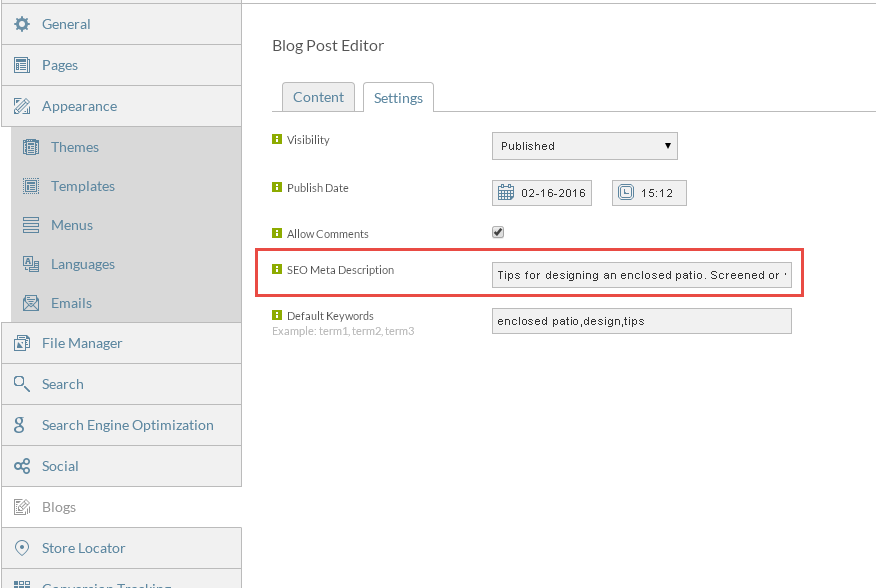Click the General gear icon

(22, 24)
